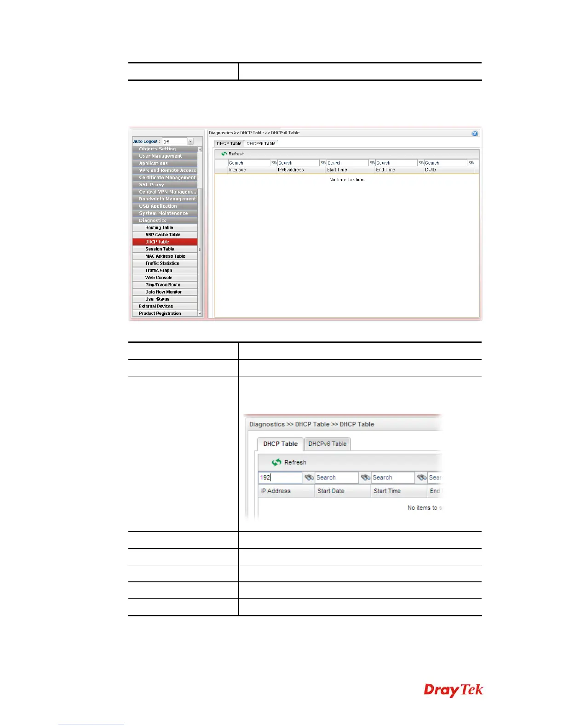This screenshot has width=563, height=728.
Task: Open MAC Address Table in sidebar
Action: (165, 256)
